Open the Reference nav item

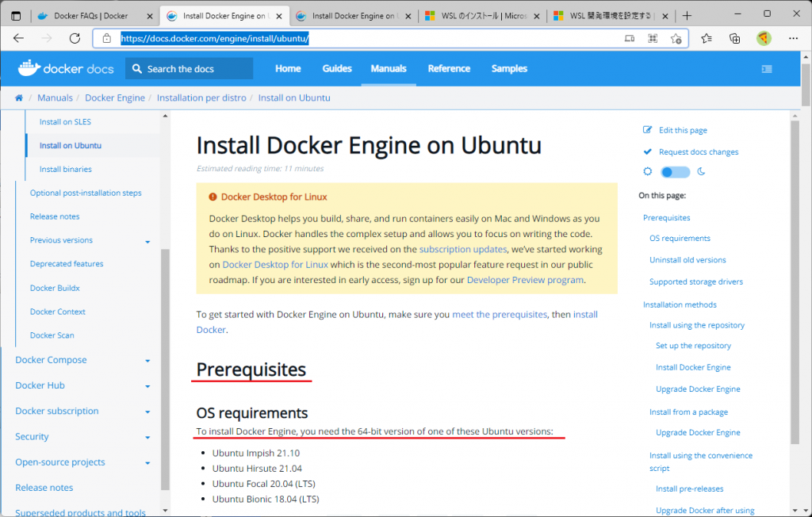(x=449, y=68)
